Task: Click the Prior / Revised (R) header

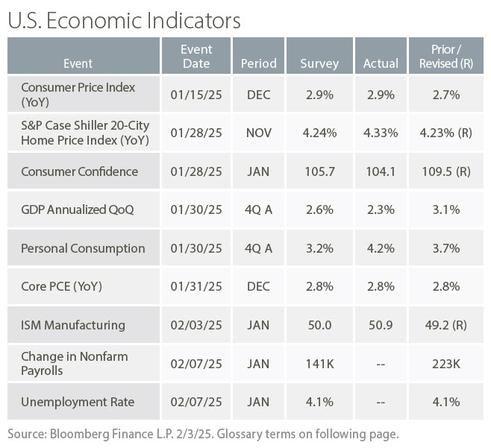Action: click(x=446, y=57)
